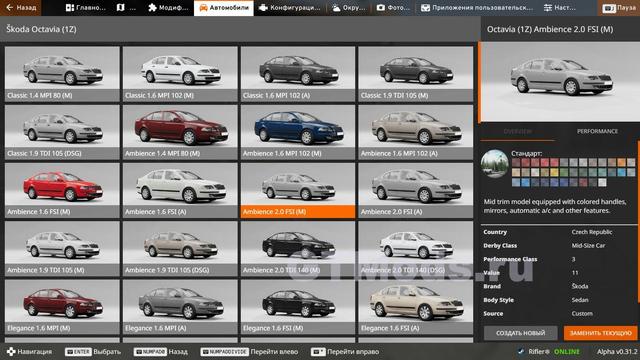Select Ambience 2.0 TDI 140 (DSG) car
Screen dimensions: 640x360
(x=416, y=249)
